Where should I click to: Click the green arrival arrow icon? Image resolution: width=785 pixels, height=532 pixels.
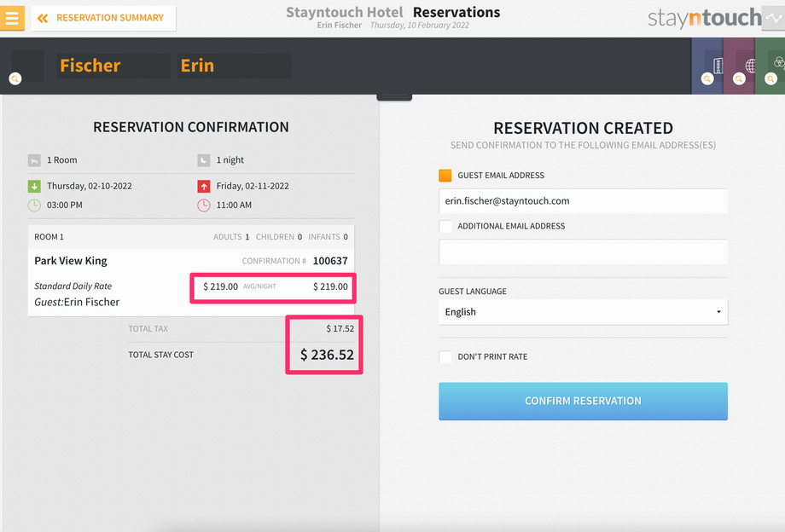pos(34,187)
